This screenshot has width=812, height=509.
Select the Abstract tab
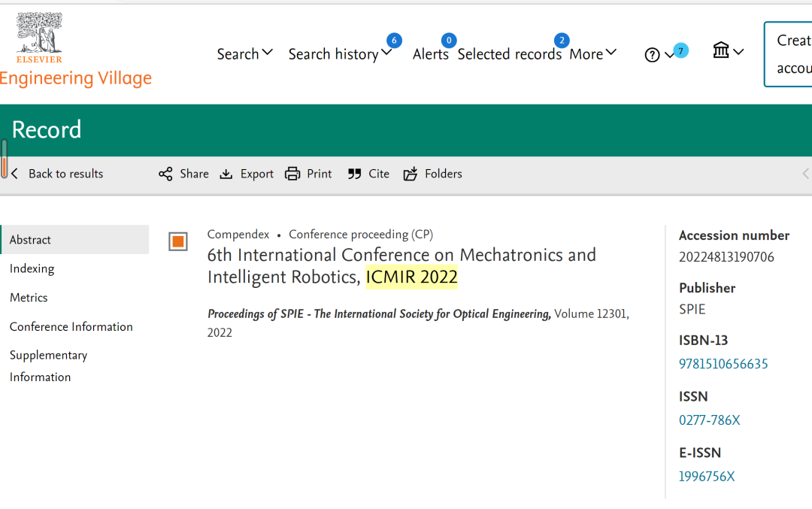[x=75, y=240]
